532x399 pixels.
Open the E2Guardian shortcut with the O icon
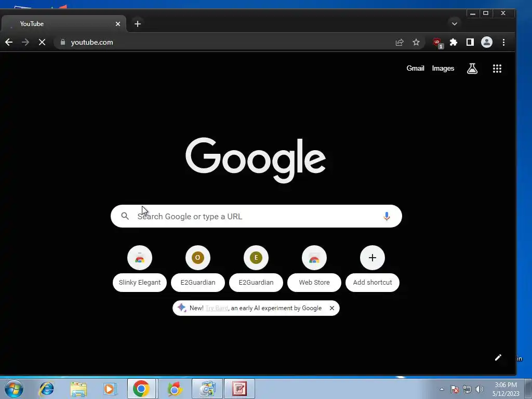pyautogui.click(x=198, y=258)
